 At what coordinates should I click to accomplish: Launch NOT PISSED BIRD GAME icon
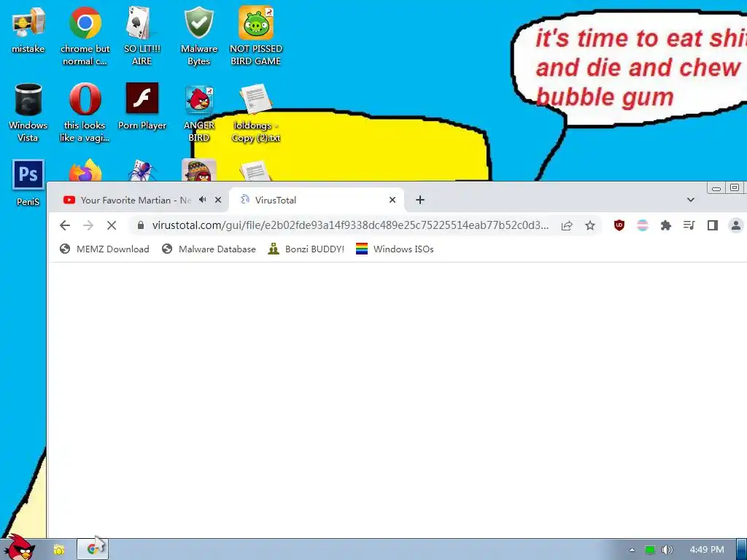(x=256, y=36)
